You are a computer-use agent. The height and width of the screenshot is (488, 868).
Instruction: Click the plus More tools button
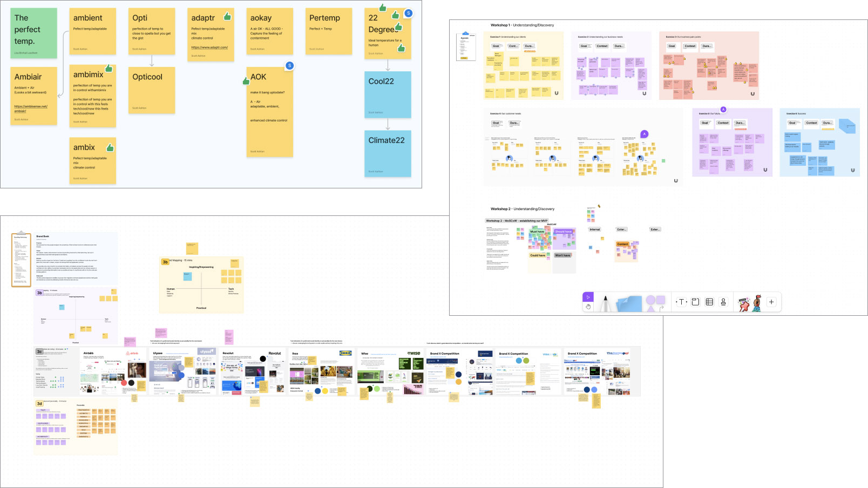click(x=771, y=302)
